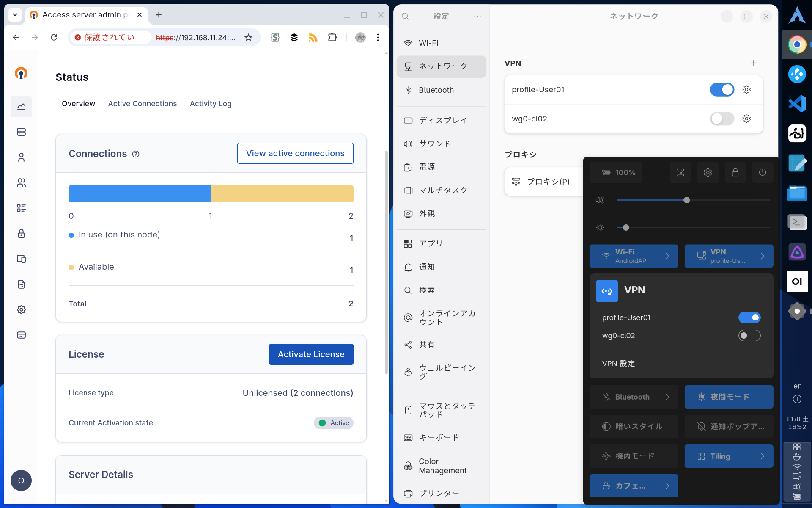812x508 pixels.
Task: Click the screenshot icon in quick settings
Action: [x=680, y=172]
